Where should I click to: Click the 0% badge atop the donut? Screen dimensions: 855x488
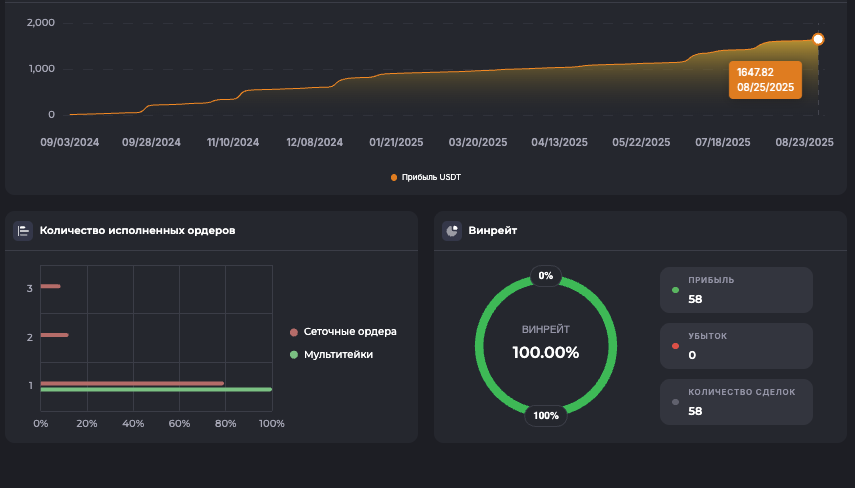click(x=545, y=275)
